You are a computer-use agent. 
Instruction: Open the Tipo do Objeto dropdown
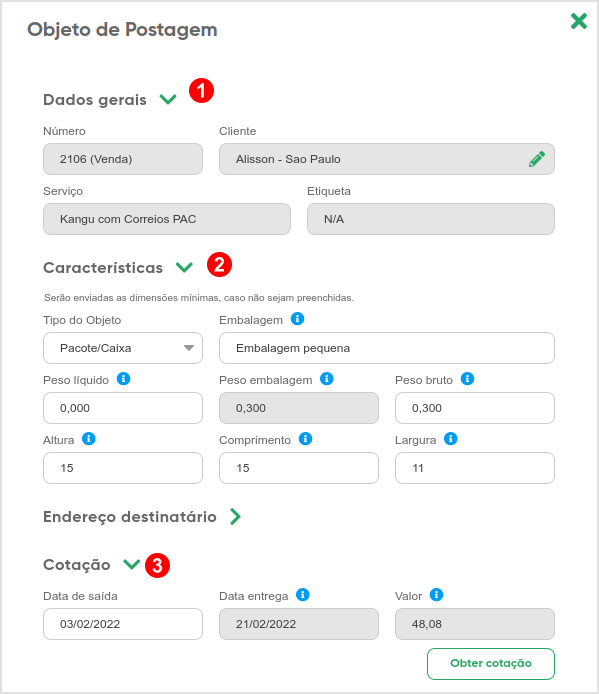point(123,348)
